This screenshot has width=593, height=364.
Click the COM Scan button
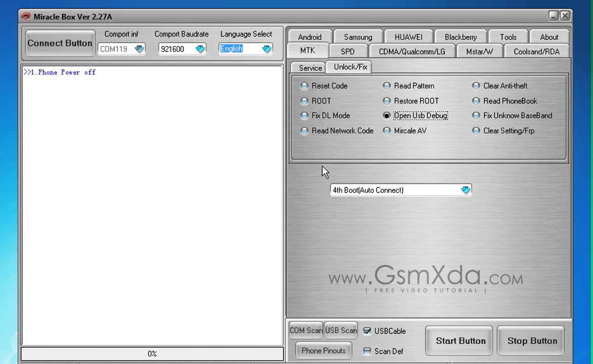tap(306, 330)
